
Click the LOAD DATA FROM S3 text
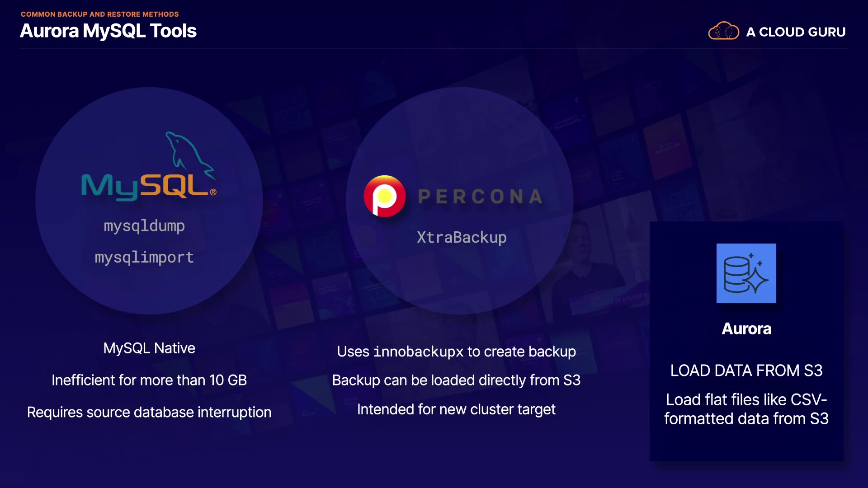746,371
